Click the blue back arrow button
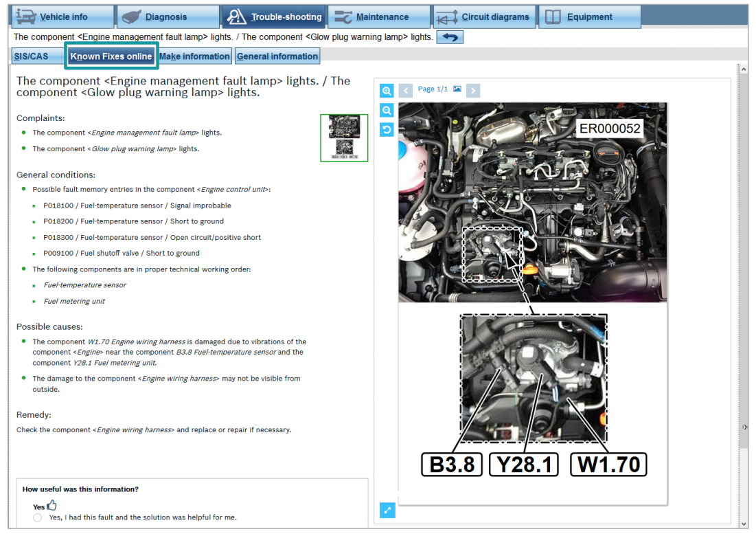The image size is (756, 536). [x=450, y=37]
